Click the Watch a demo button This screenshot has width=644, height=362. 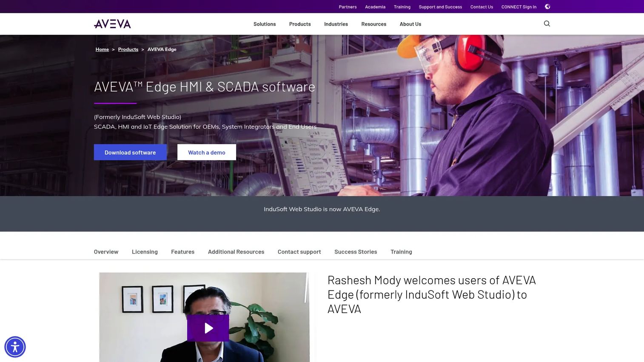pyautogui.click(x=207, y=152)
